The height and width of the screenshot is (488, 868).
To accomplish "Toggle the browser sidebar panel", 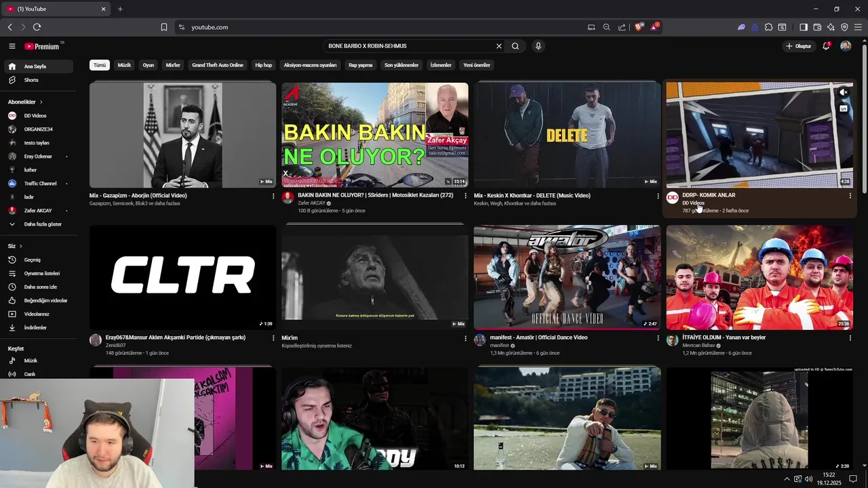I will tap(804, 27).
